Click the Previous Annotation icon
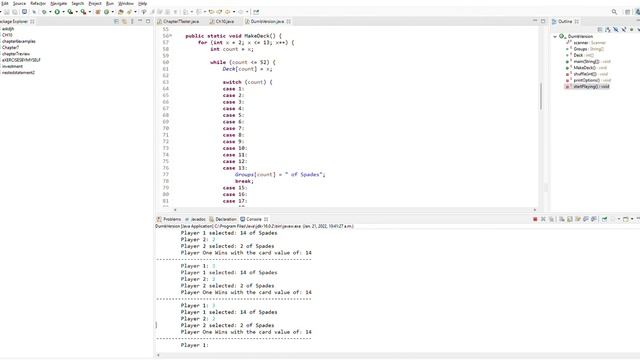This screenshot has width=640, height=360. click(x=199, y=12)
